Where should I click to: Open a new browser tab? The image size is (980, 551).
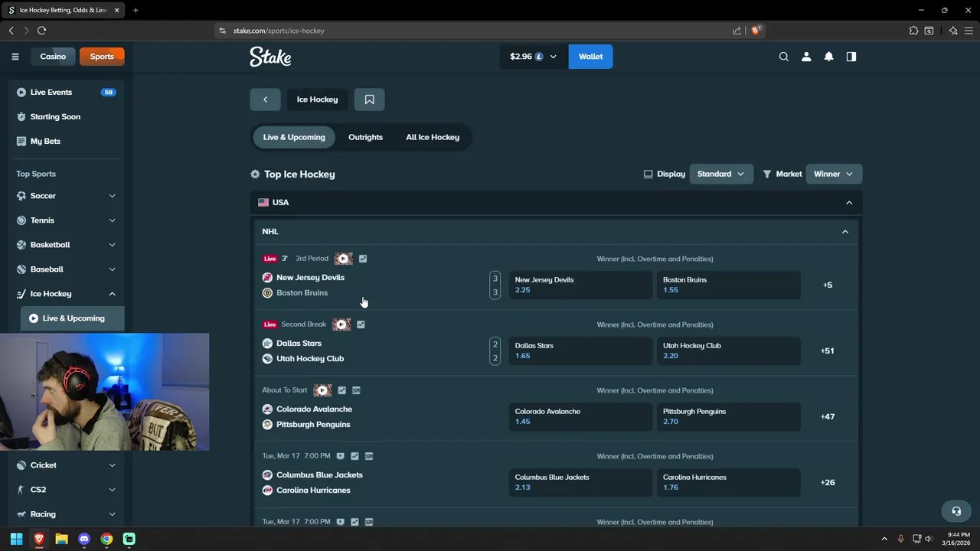pyautogui.click(x=136, y=10)
